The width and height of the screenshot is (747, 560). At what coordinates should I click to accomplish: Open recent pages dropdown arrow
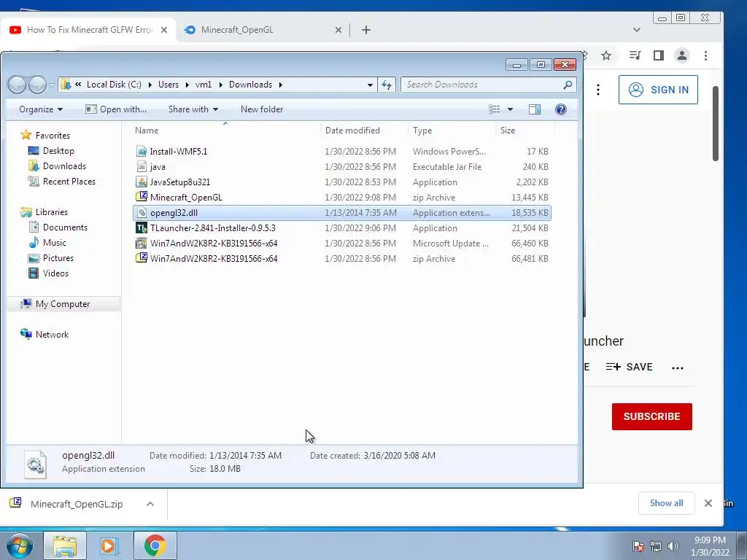point(52,85)
